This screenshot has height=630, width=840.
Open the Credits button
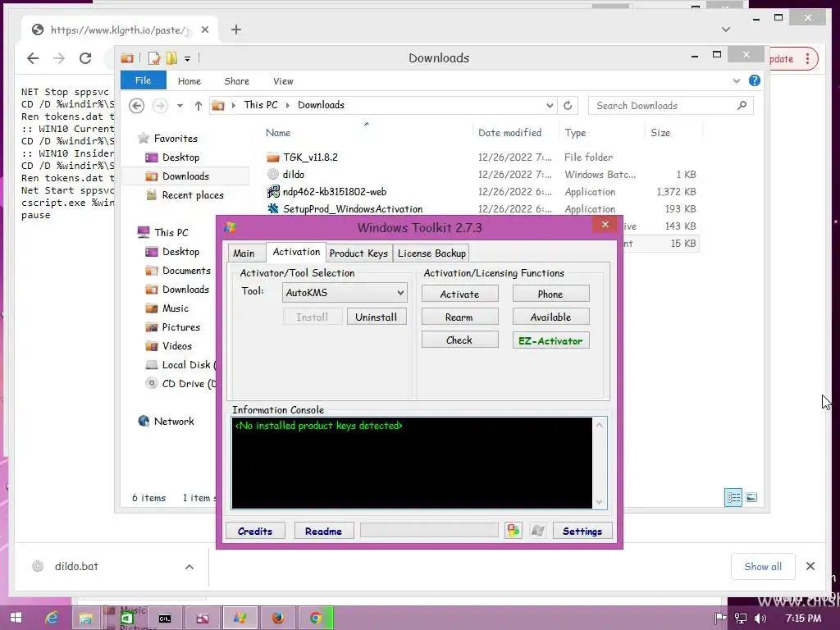(255, 531)
